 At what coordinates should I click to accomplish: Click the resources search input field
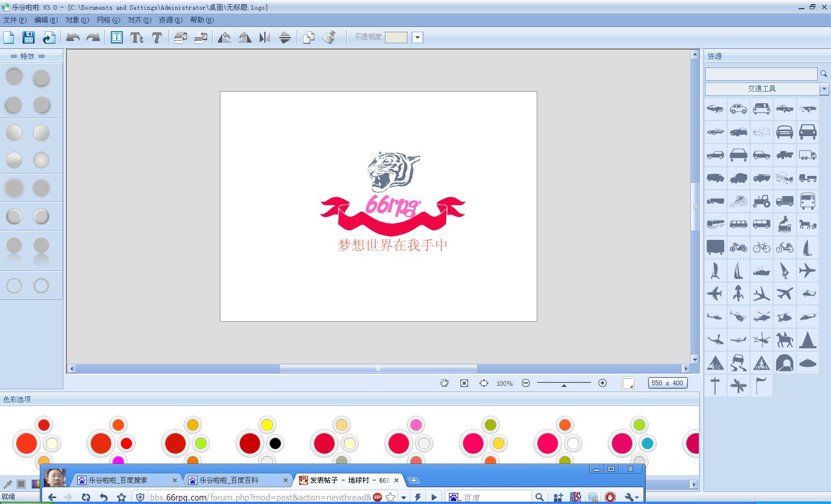(761, 74)
